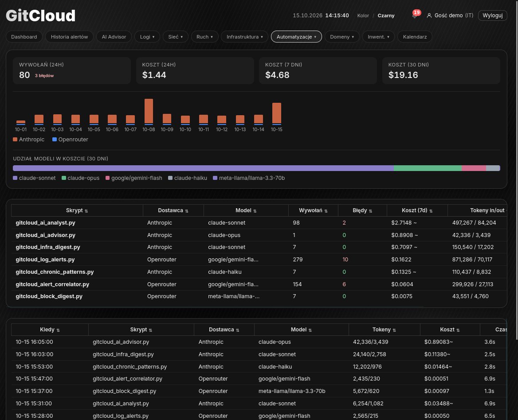Open the Automatyzacje dropdown menu

[296, 37]
